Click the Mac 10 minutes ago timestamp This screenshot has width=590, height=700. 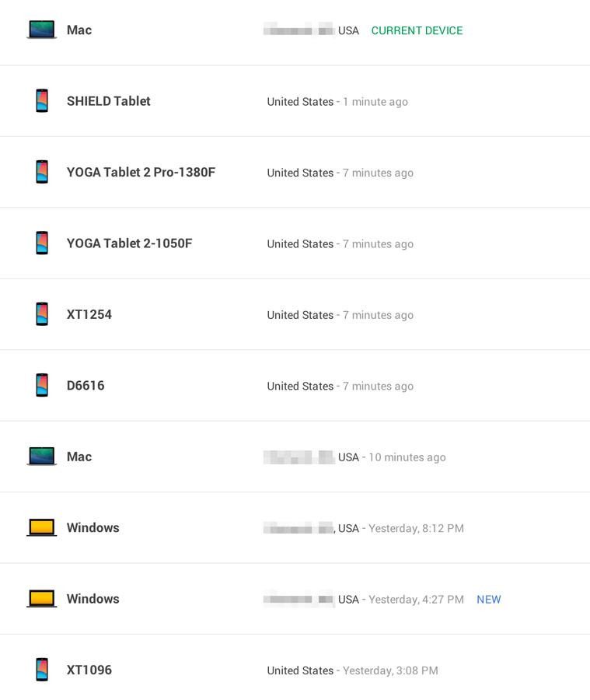tap(407, 457)
